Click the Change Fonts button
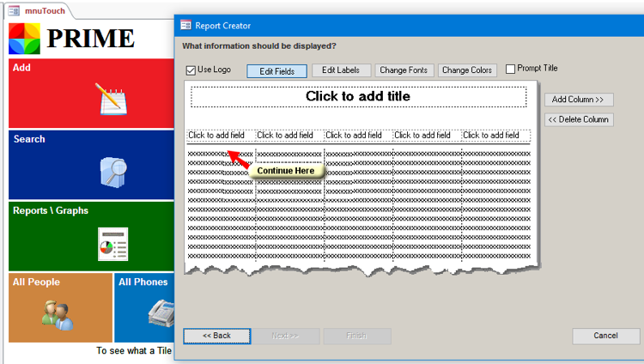Viewport: 644px width, 364px height. point(404,70)
